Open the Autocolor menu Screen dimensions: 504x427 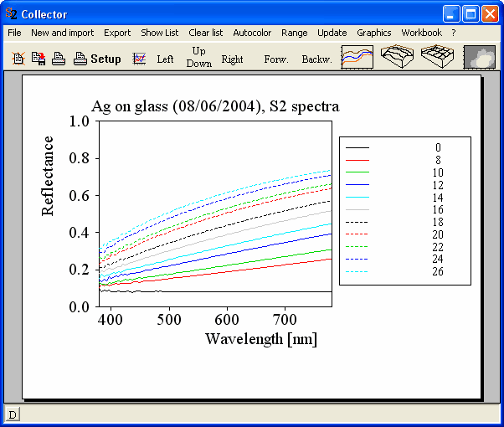point(252,33)
